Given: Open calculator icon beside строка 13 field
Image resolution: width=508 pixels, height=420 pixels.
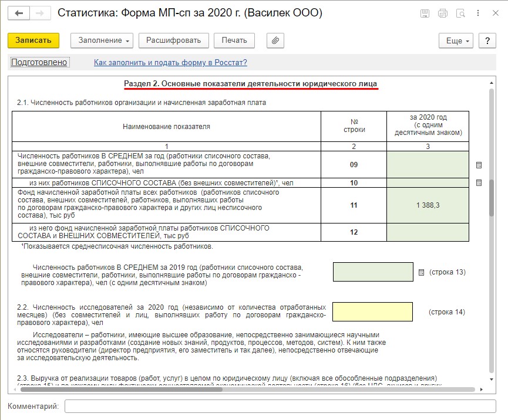Looking at the screenshot, I should point(421,272).
